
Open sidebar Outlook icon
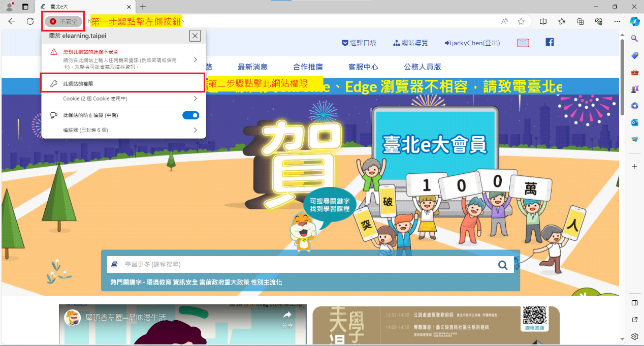(x=634, y=122)
